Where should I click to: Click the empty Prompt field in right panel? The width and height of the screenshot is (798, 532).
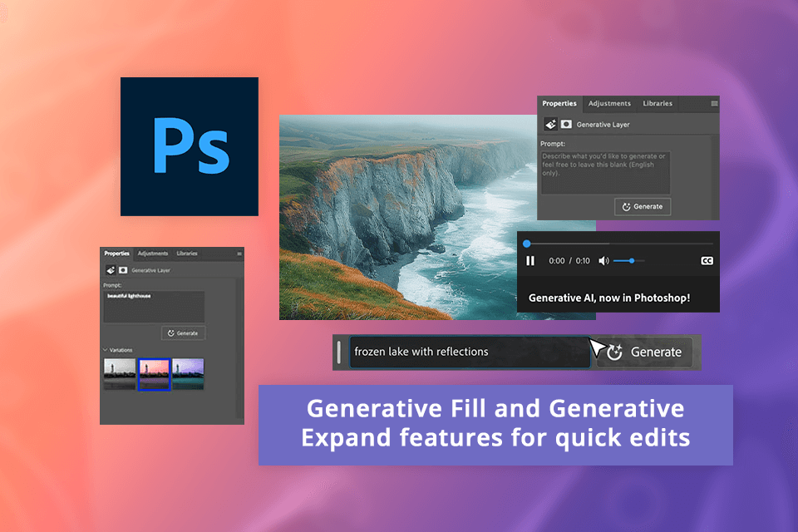pos(605,172)
